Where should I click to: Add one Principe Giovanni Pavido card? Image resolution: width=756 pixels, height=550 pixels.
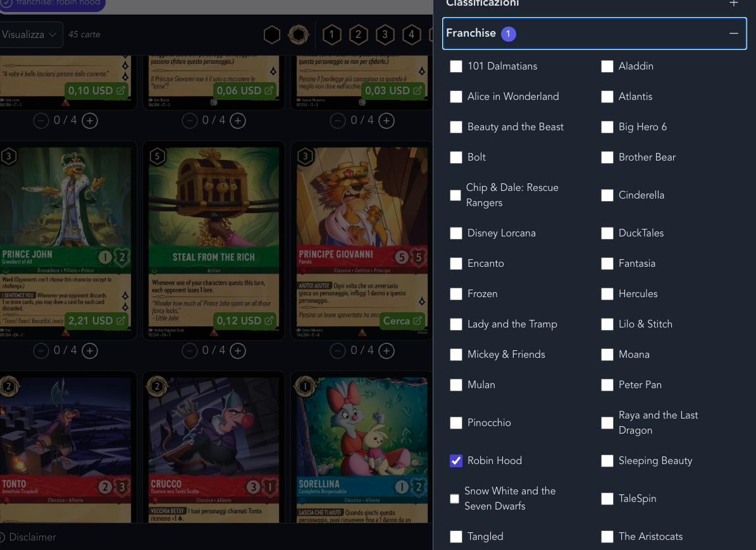(x=386, y=351)
